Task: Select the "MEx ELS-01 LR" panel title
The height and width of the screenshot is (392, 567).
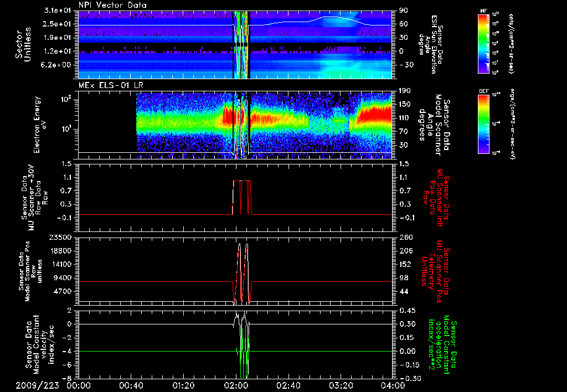Action: 110,85
